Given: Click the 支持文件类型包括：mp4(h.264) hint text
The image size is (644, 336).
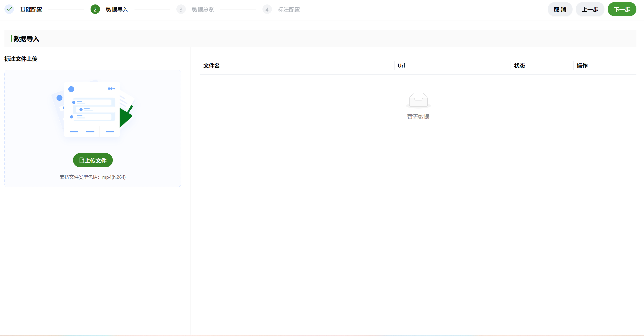Looking at the screenshot, I should click(93, 177).
